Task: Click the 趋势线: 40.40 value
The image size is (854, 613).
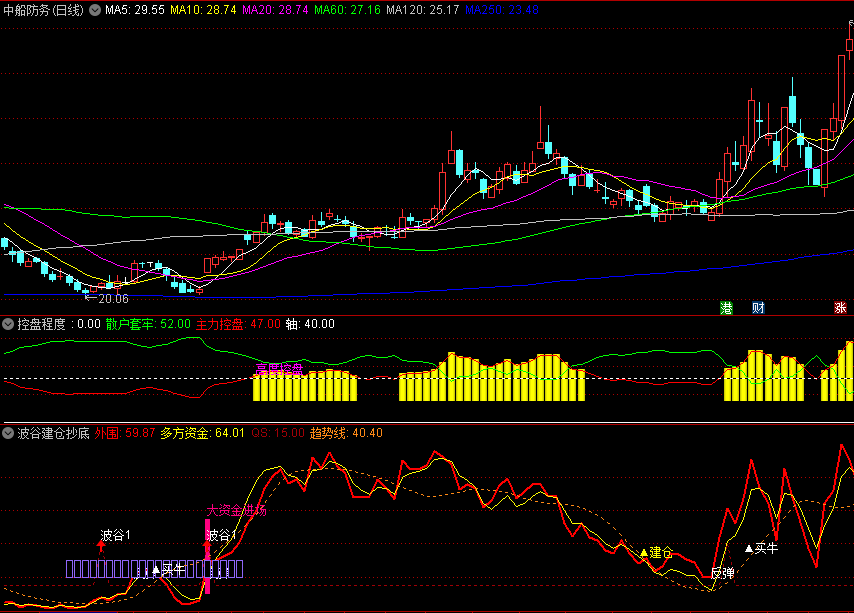Action: pyautogui.click(x=346, y=433)
